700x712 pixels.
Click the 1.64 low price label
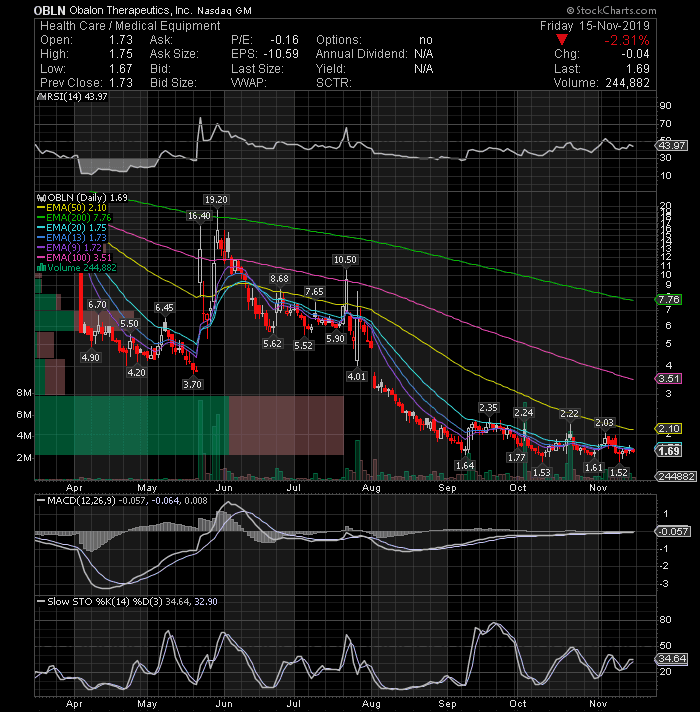(465, 465)
